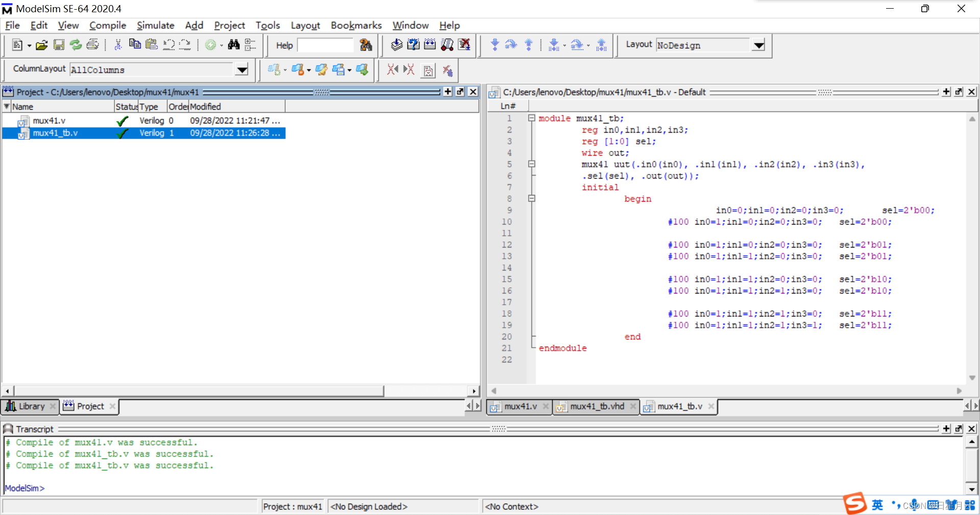The width and height of the screenshot is (980, 515).
Task: Undock the Transcript pane
Action: click(959, 429)
